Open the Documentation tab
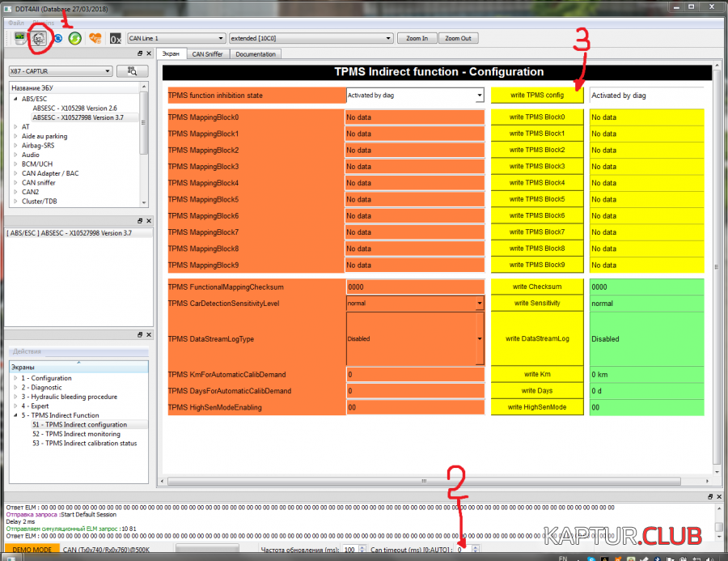This screenshot has width=728, height=561. click(x=256, y=54)
